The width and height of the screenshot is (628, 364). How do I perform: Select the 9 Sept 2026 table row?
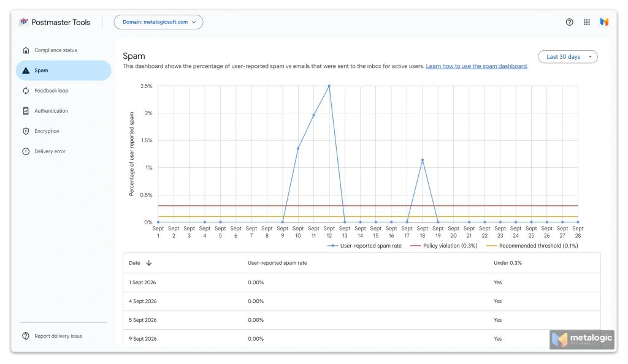tap(362, 339)
